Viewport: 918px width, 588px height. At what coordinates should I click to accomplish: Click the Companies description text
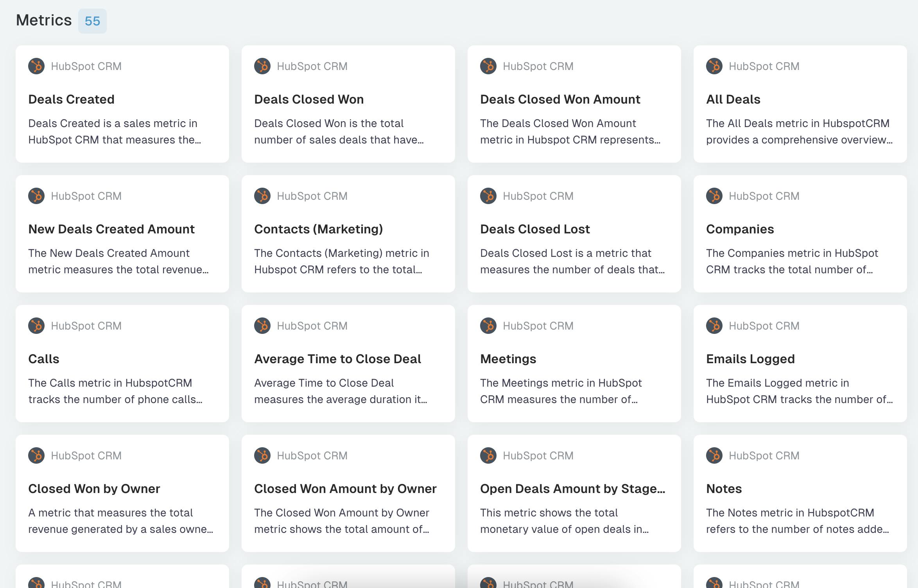[x=792, y=261]
